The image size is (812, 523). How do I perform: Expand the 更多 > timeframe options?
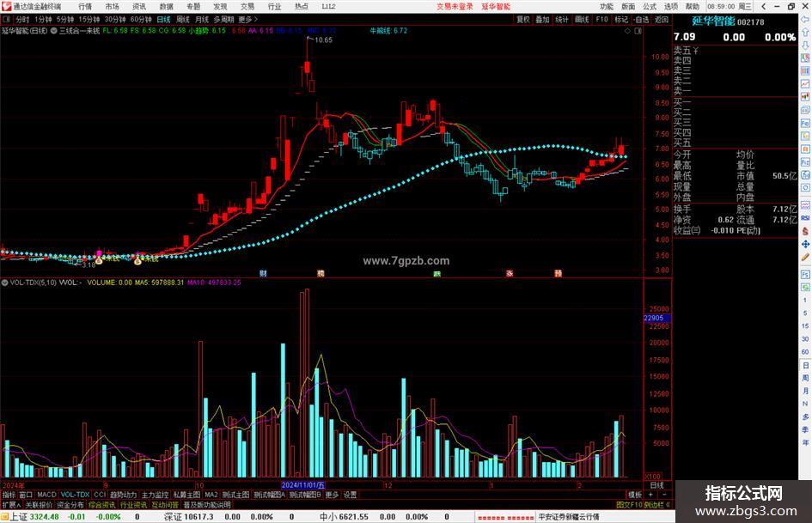point(248,19)
